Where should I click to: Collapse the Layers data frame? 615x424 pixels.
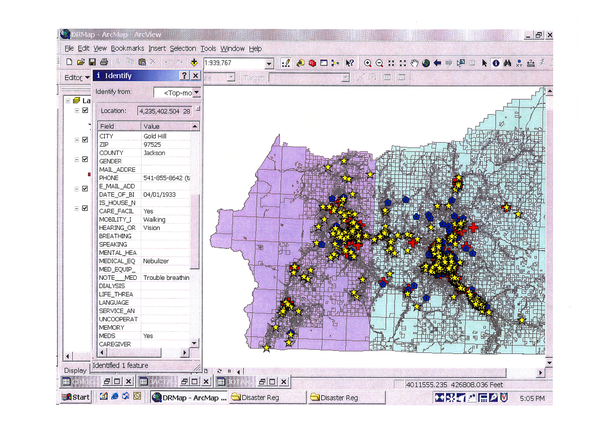(x=67, y=101)
